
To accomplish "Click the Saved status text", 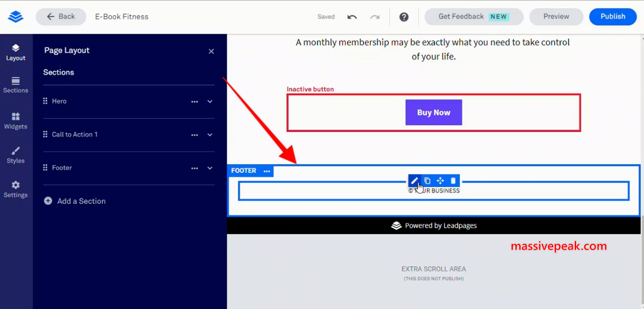I will click(326, 17).
